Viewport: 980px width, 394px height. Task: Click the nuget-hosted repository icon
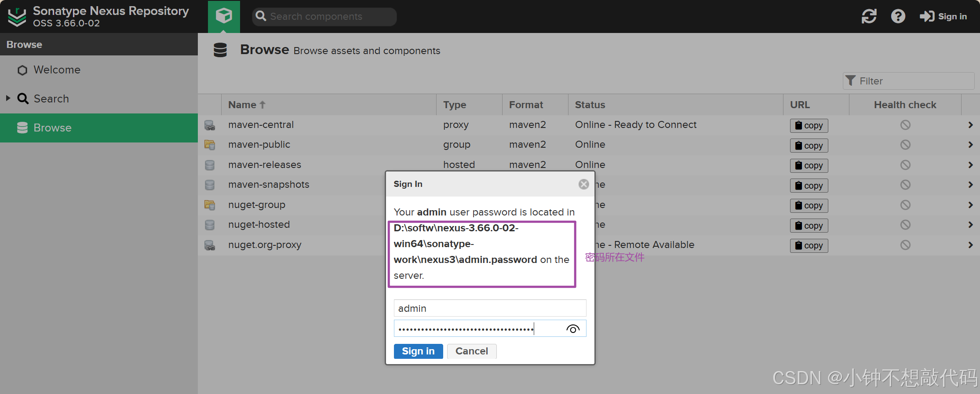click(210, 225)
